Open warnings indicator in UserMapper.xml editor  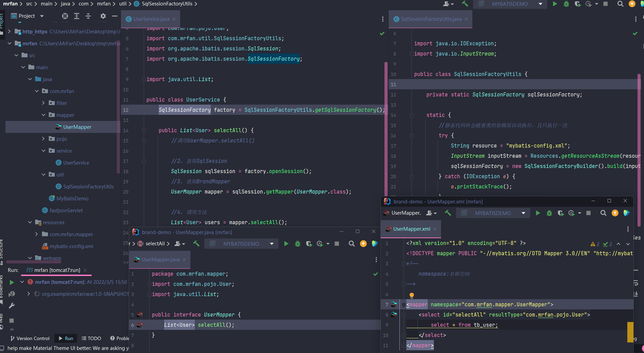601,244
